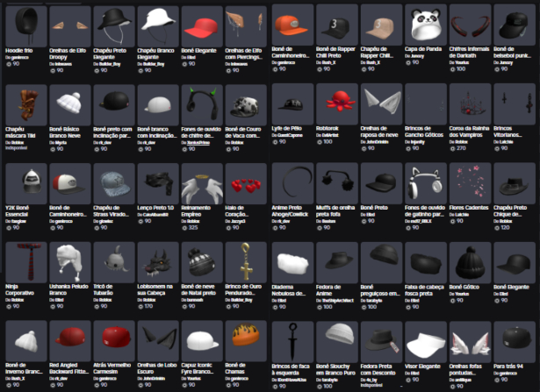Open the Chapéu de Rapper Chill title link

click(377, 53)
